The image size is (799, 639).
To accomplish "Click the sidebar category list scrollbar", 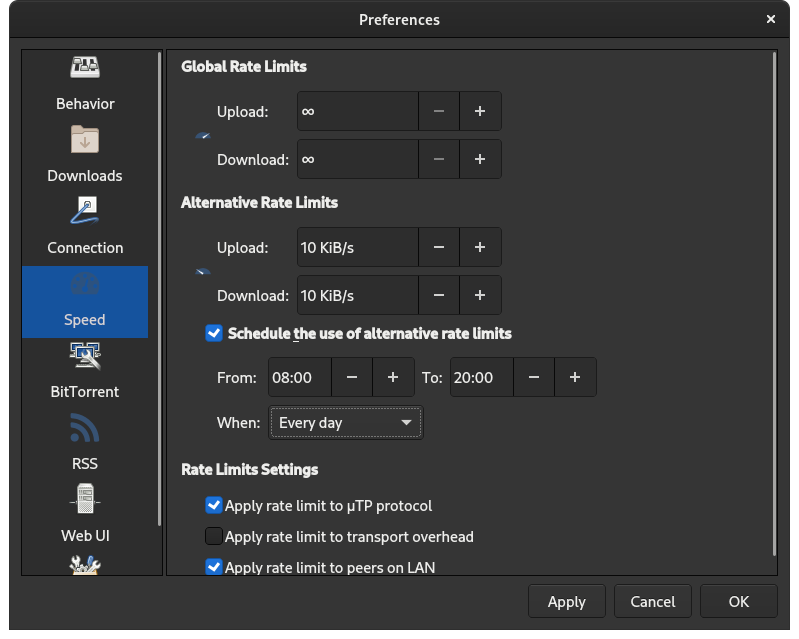I will [x=159, y=289].
